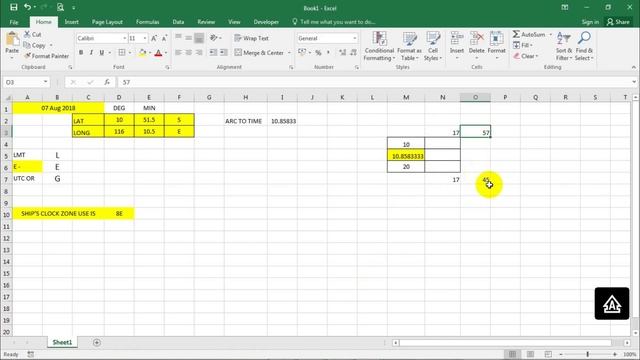Toggle Bold formatting

(81, 53)
